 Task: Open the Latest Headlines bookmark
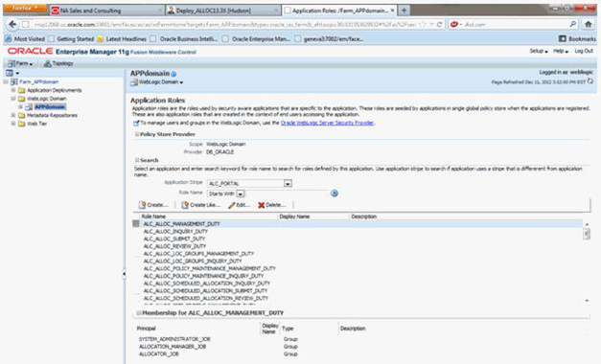click(x=122, y=39)
